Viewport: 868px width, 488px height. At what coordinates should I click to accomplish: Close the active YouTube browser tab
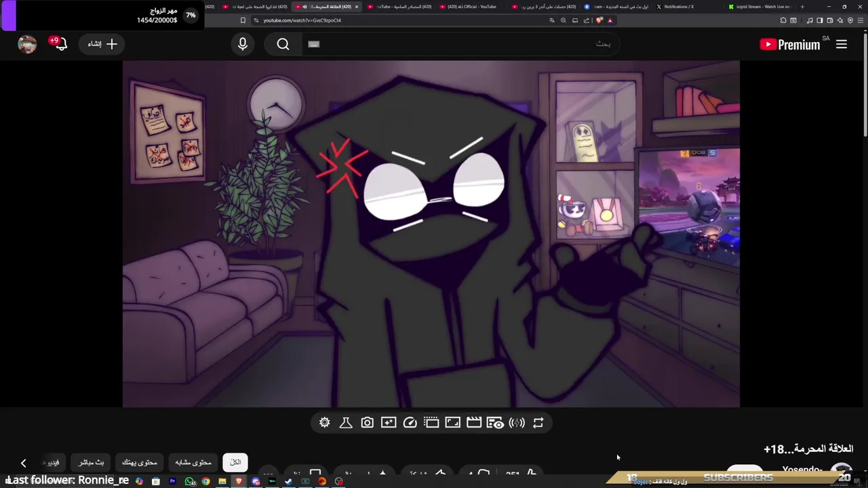click(356, 7)
